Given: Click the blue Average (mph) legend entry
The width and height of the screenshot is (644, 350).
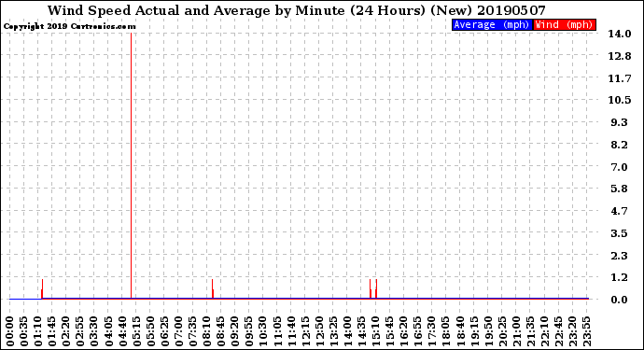Looking at the screenshot, I should coord(492,24).
